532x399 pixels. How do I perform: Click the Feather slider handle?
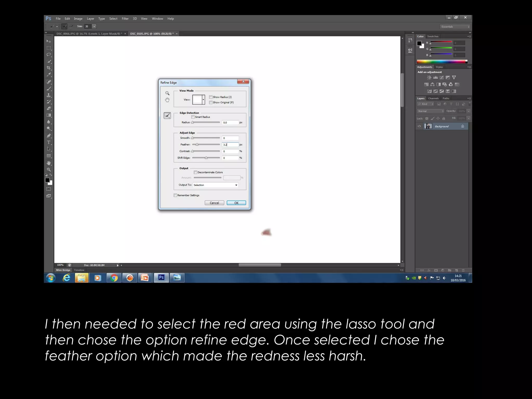[197, 144]
